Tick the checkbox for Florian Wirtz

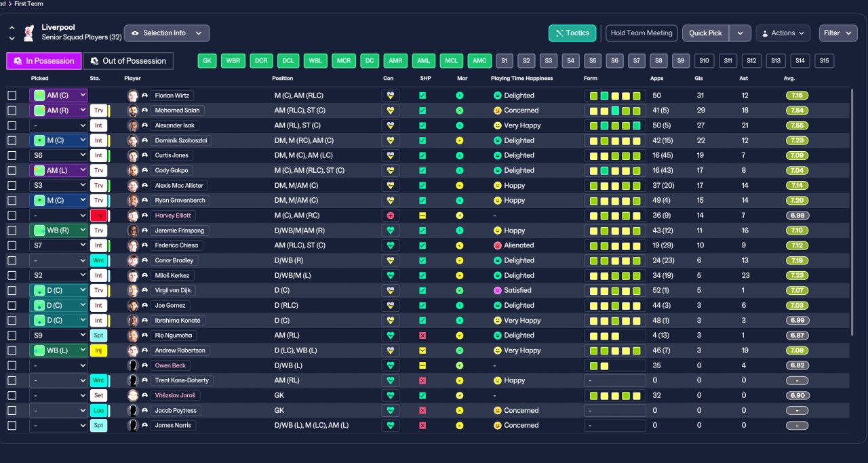12,96
